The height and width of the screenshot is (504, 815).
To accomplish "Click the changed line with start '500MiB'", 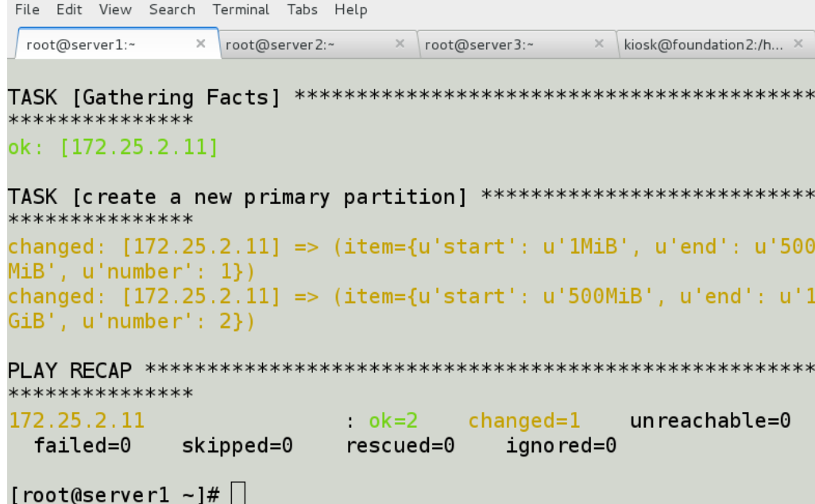I will pyautogui.click(x=411, y=296).
